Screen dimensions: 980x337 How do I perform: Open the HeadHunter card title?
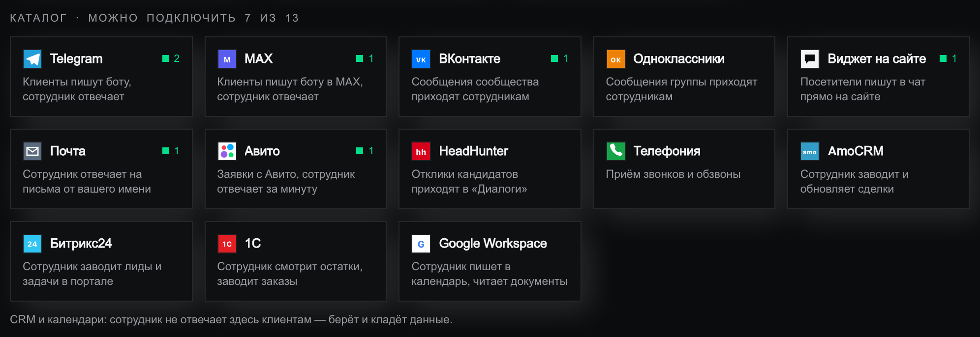tap(473, 151)
